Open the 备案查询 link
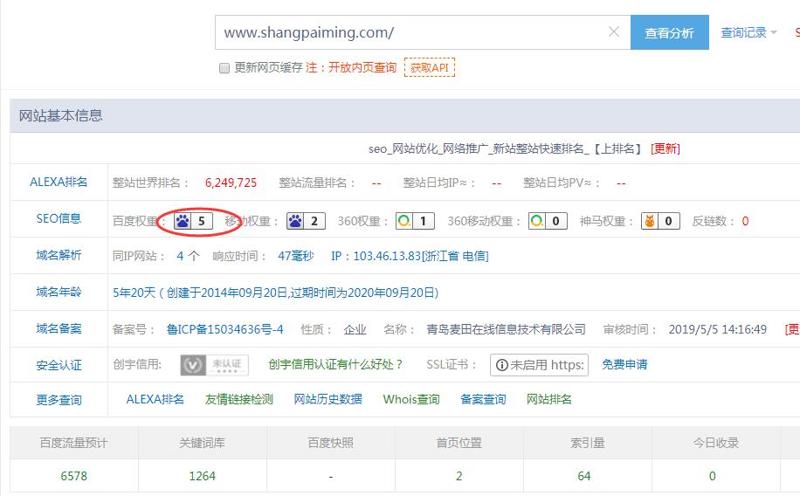Image resolution: width=800 pixels, height=496 pixels. point(483,399)
